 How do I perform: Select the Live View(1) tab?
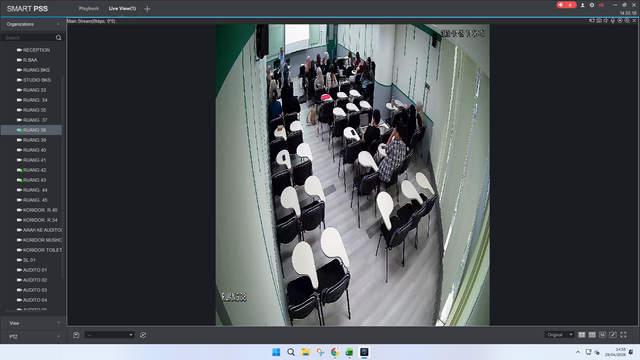point(122,9)
